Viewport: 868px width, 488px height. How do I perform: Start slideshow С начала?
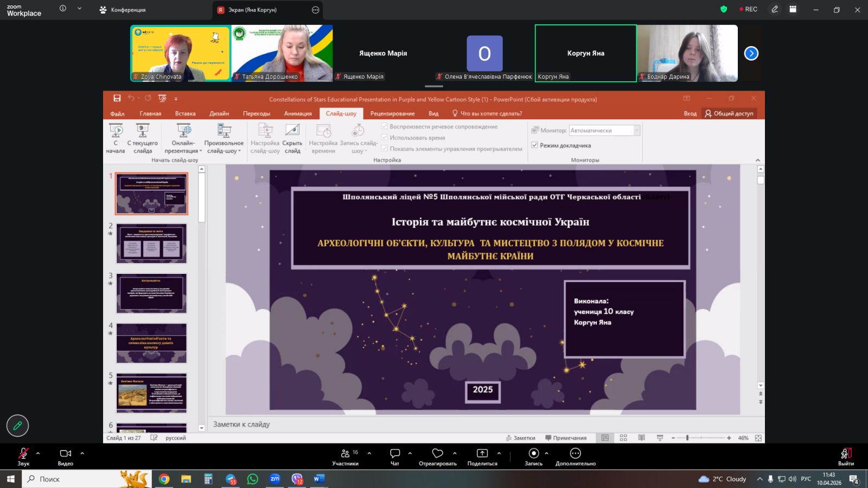pos(116,138)
